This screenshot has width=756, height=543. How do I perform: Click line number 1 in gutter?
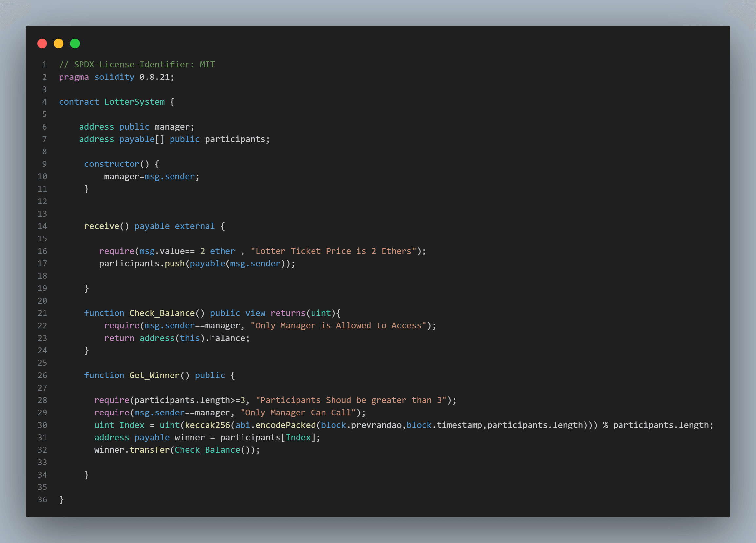(x=44, y=65)
